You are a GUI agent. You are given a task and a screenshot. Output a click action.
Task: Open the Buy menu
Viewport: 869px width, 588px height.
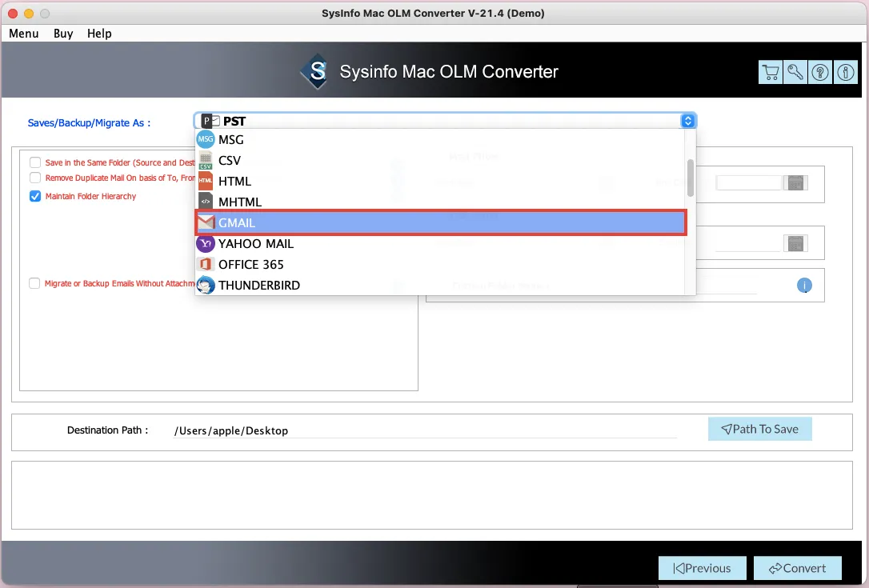63,34
